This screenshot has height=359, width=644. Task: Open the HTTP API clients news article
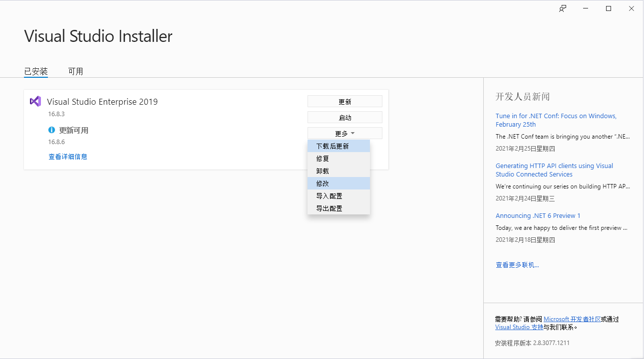554,170
